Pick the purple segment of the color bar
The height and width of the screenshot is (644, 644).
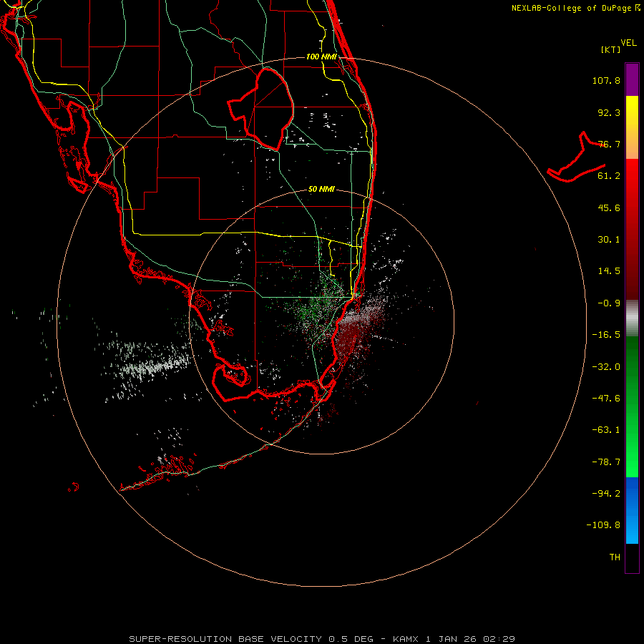[x=632, y=79]
